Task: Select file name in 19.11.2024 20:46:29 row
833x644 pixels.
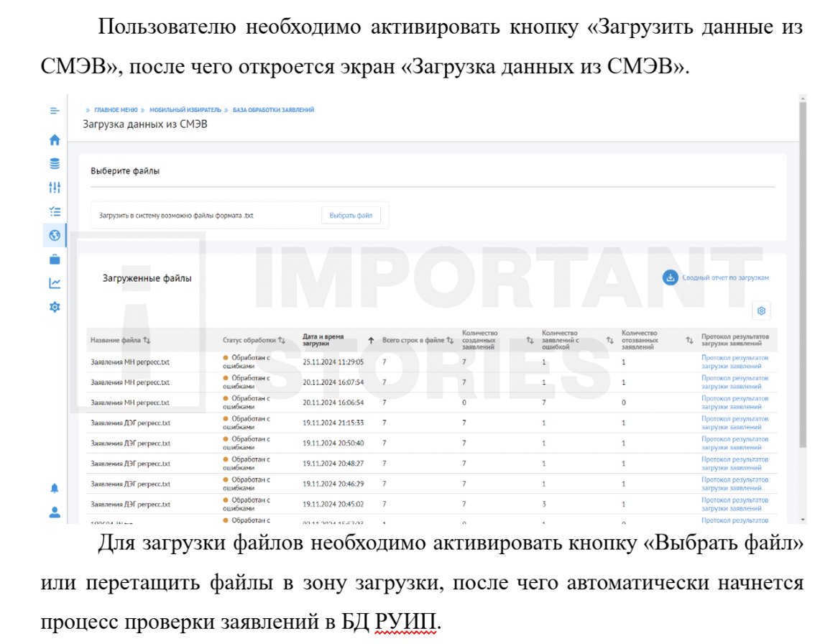Action: (130, 484)
